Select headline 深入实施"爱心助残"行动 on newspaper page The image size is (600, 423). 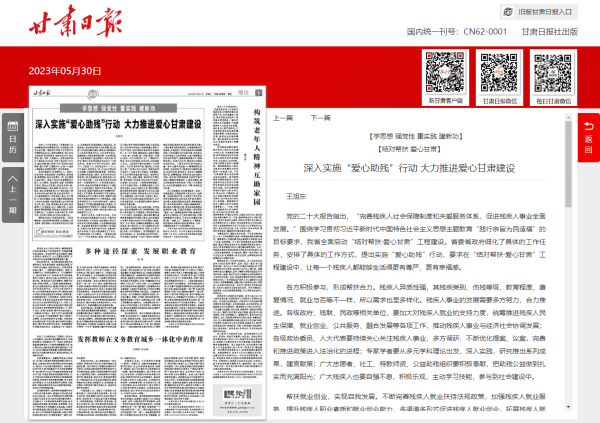pyautogui.click(x=118, y=124)
